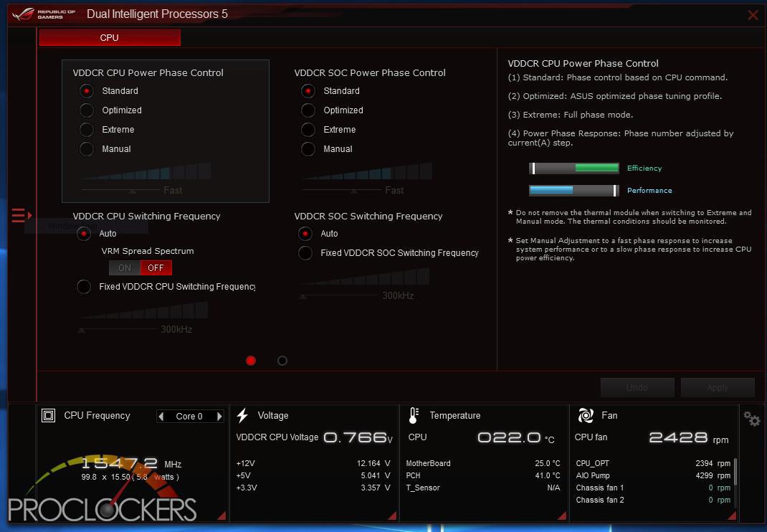767x532 pixels.
Task: Select Manual for VDDCR SOC Power Phase
Action: pos(308,149)
